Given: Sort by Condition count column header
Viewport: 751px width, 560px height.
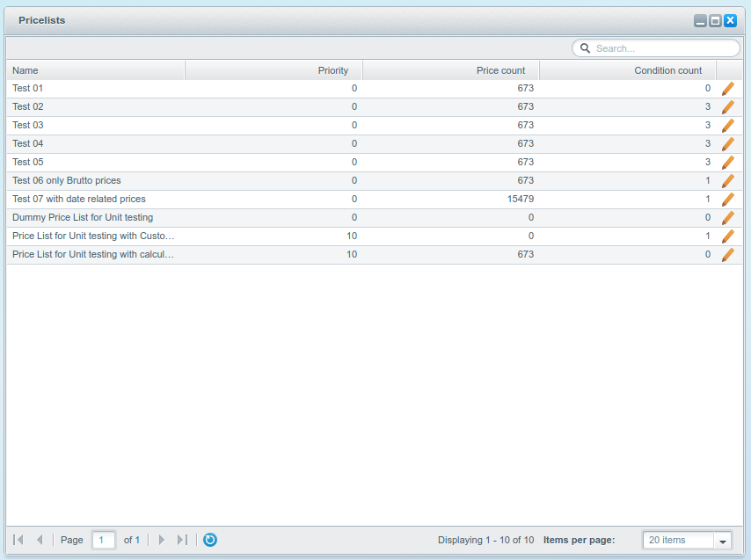Looking at the screenshot, I should pyautogui.click(x=627, y=70).
